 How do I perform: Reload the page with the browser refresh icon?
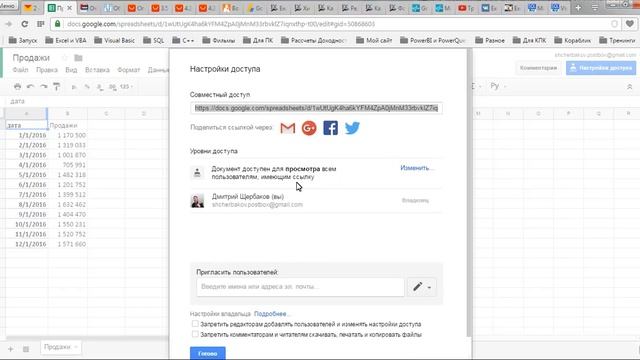coord(24,24)
